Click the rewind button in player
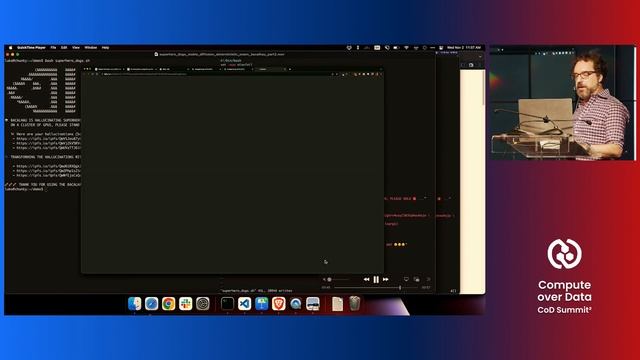 point(366,280)
